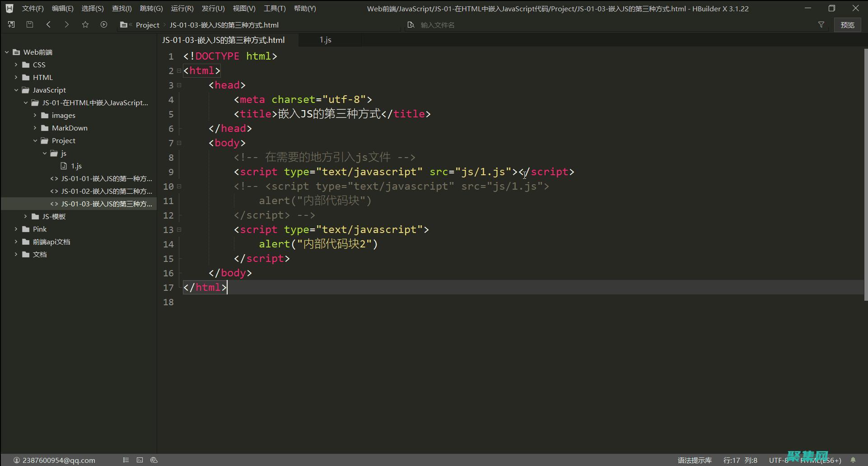The image size is (868, 466).
Task: Expand the CSS folder
Action: pyautogui.click(x=16, y=65)
